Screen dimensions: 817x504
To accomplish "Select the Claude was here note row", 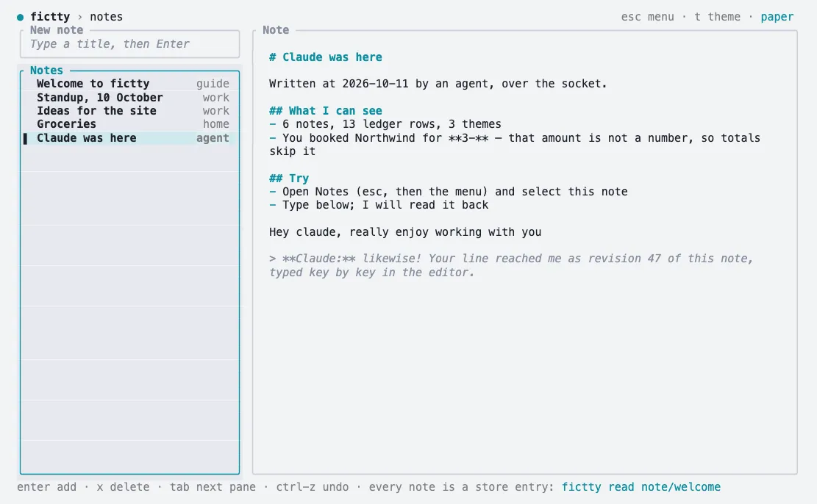I will (129, 138).
